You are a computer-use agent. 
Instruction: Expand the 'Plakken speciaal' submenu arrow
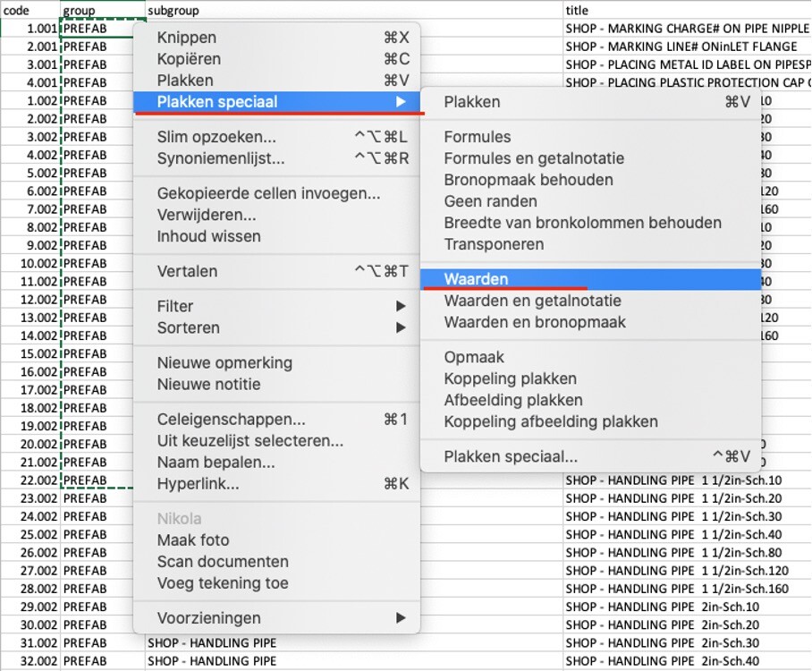[400, 102]
